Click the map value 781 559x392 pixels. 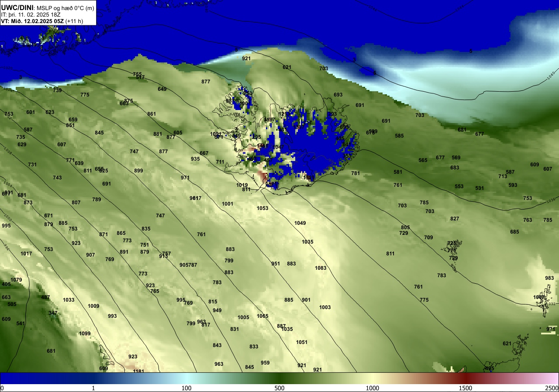click(x=355, y=173)
